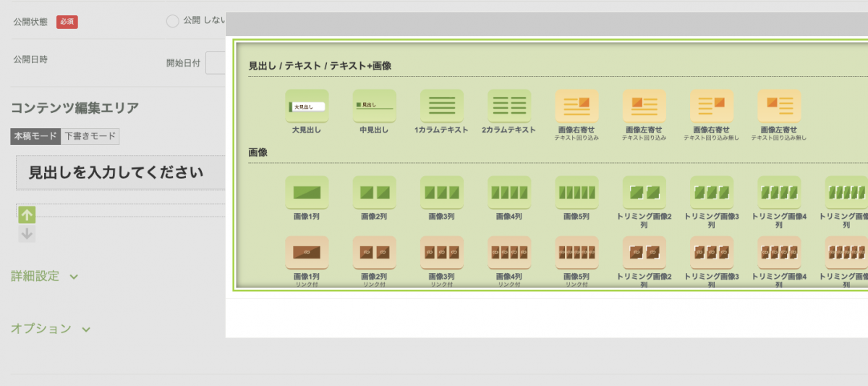
Task: Add a green 画像1列 block
Action: pos(307,193)
